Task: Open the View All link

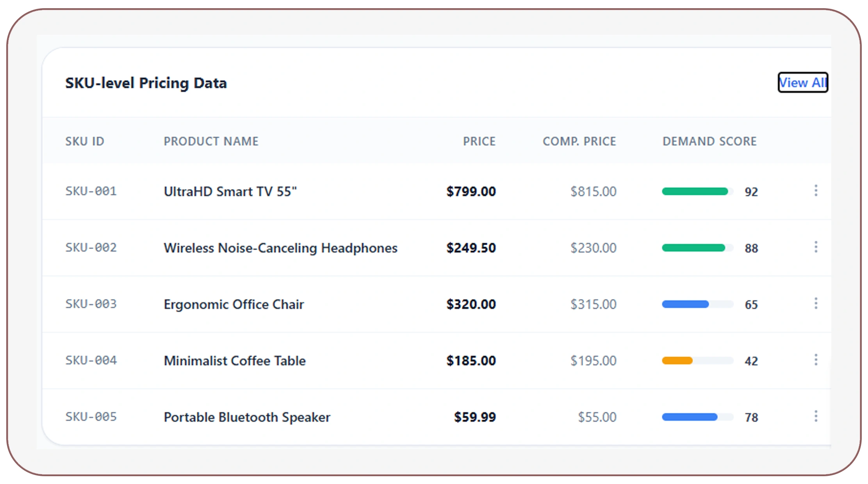Action: point(803,82)
